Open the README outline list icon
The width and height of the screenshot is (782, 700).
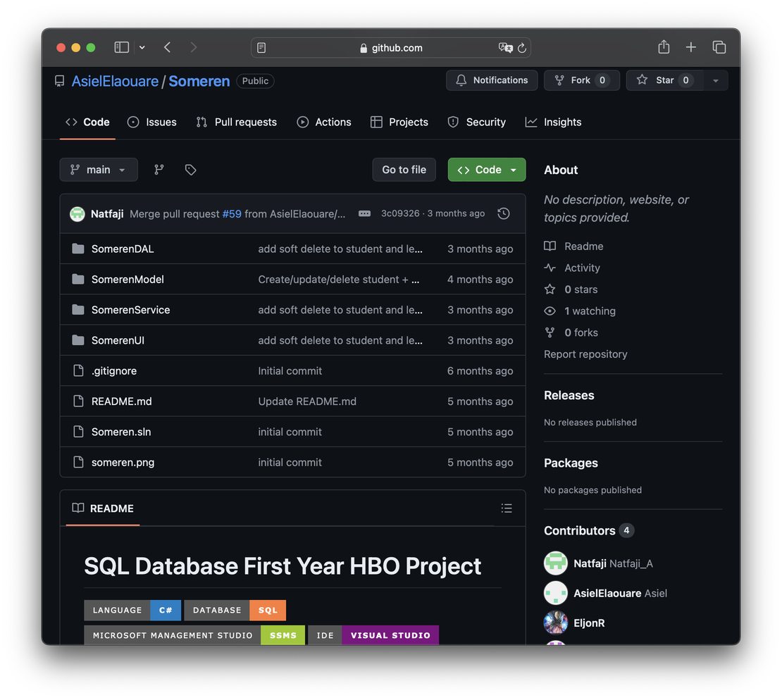pos(506,508)
